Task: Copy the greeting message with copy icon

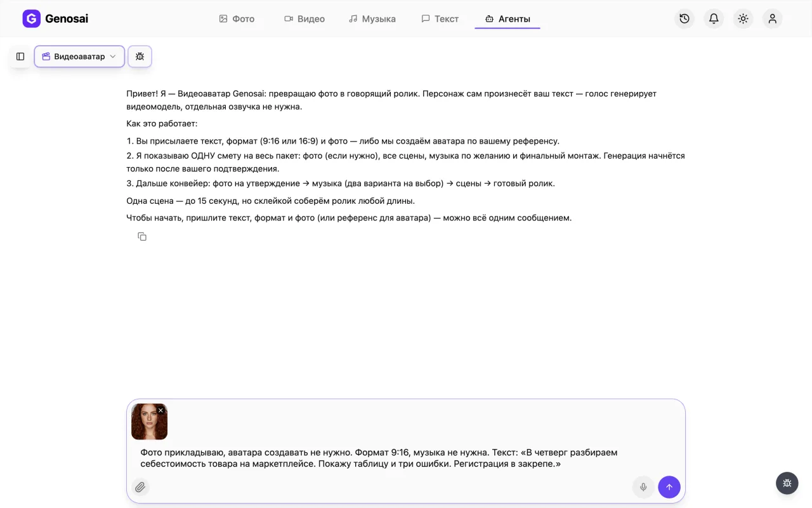Action: [142, 237]
